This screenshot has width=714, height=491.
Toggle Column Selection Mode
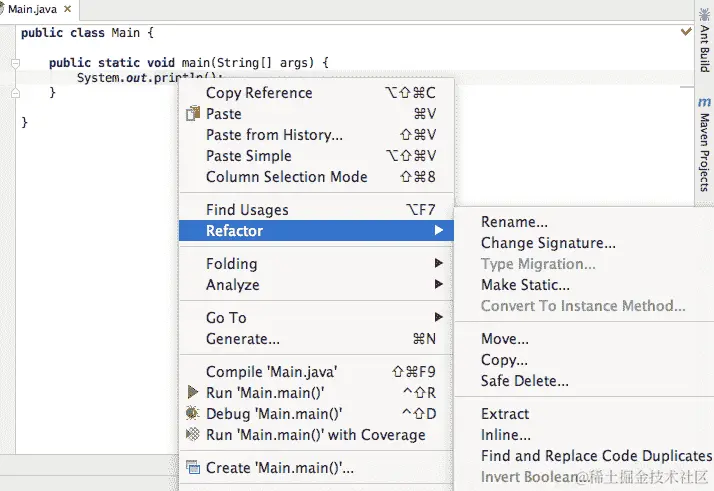coord(286,177)
